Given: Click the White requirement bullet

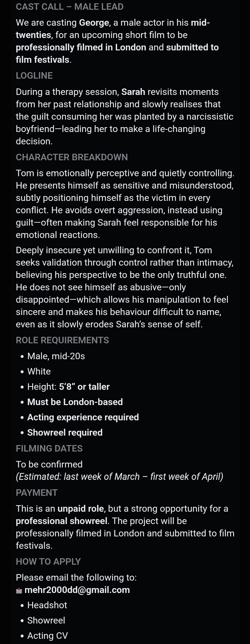Looking at the screenshot, I should 39,371.
